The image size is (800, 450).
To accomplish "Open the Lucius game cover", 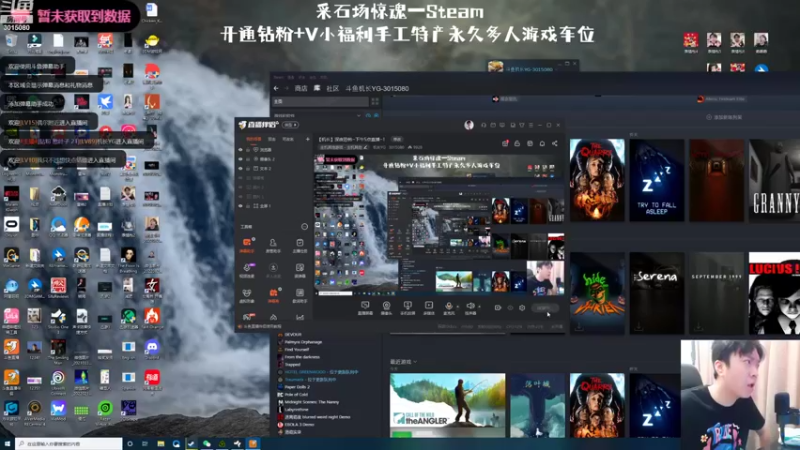I will 774,293.
